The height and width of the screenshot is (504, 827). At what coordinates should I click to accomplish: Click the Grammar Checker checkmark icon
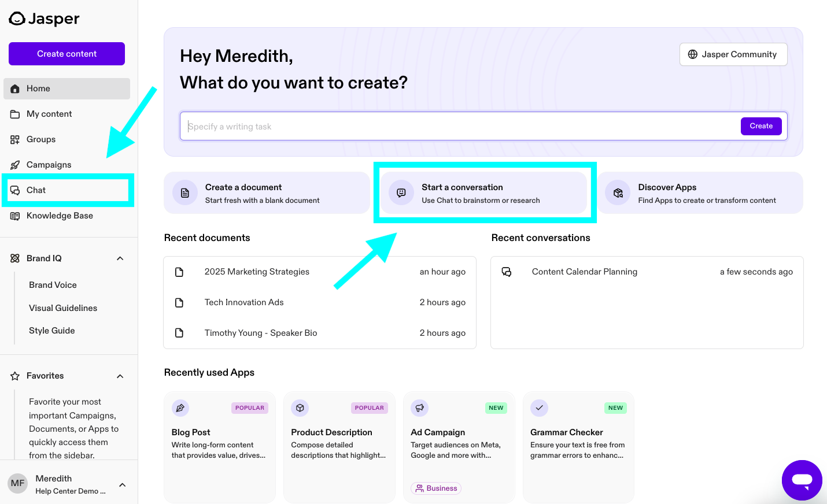[539, 408]
